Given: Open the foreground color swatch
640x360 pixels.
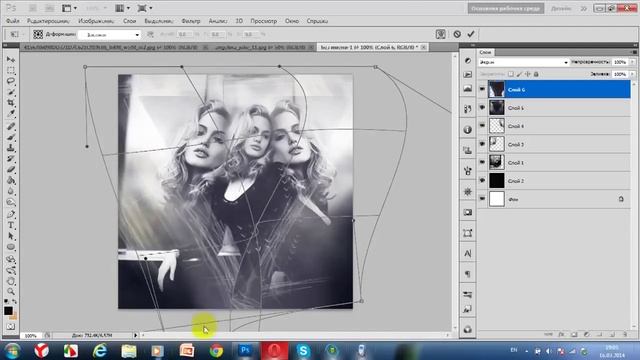Looking at the screenshot, I should click(x=8, y=311).
